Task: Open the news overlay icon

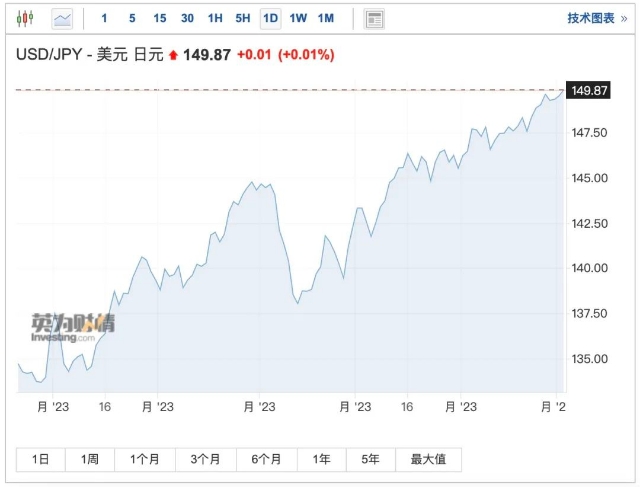Action: click(374, 19)
